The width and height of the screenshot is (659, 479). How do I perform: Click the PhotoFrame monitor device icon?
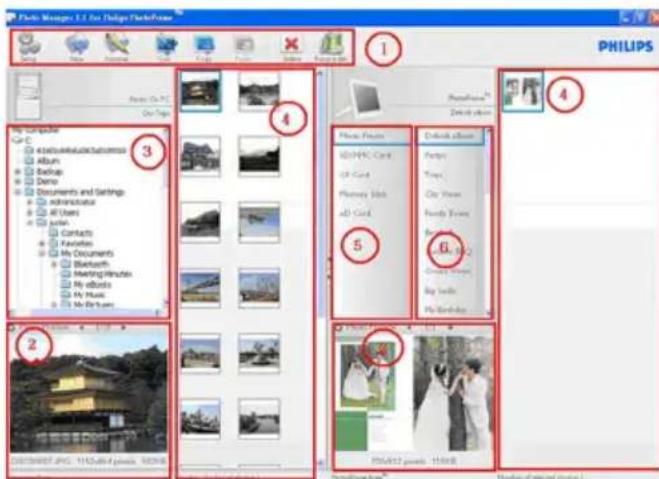click(365, 98)
